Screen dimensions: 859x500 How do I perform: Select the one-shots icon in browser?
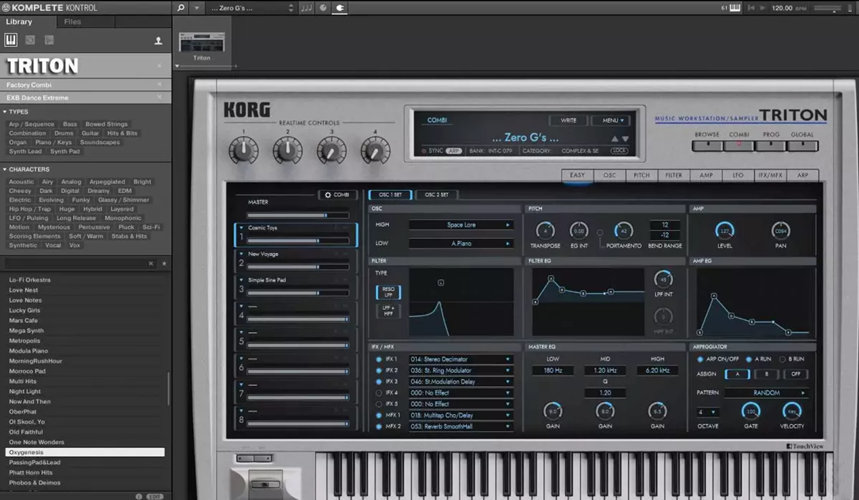[49, 40]
